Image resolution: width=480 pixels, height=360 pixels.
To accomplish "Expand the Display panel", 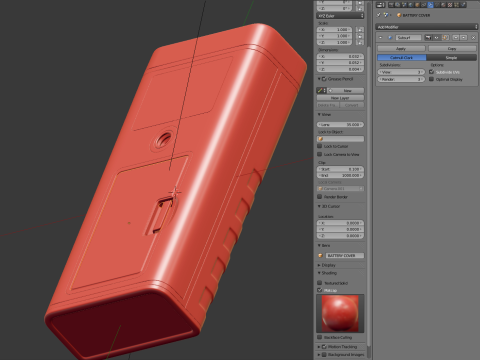I will 327,265.
